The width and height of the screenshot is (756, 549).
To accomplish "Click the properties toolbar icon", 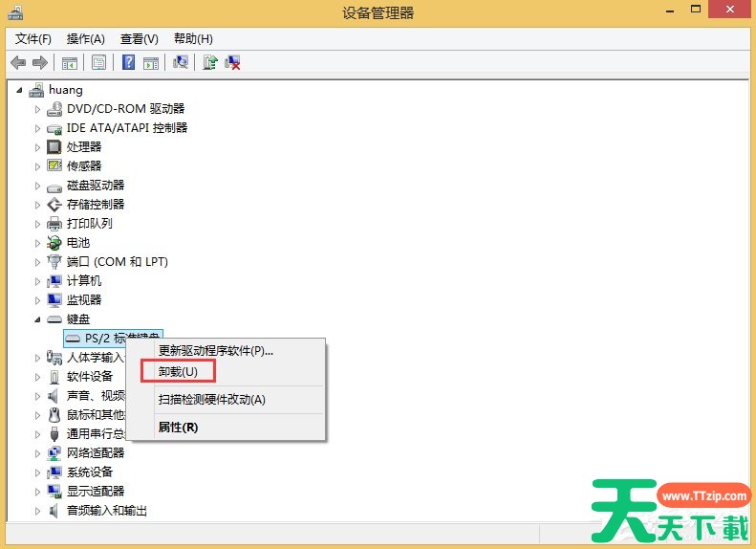I will [97, 63].
